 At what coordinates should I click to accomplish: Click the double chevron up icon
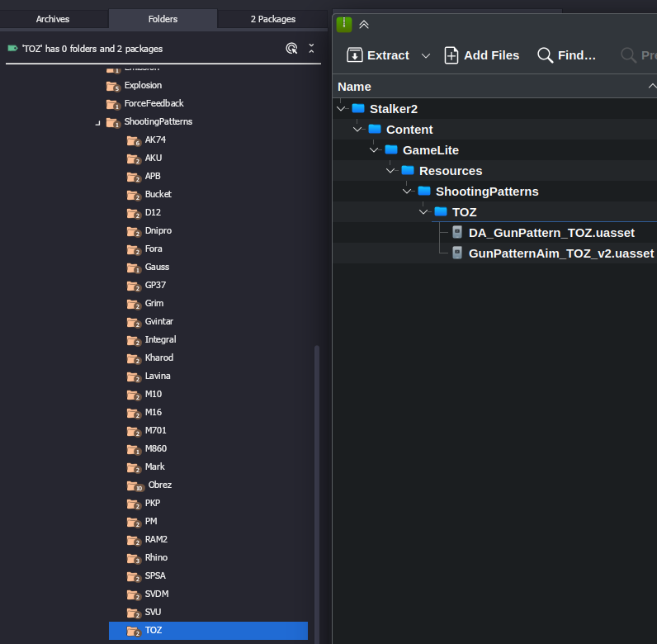point(364,25)
